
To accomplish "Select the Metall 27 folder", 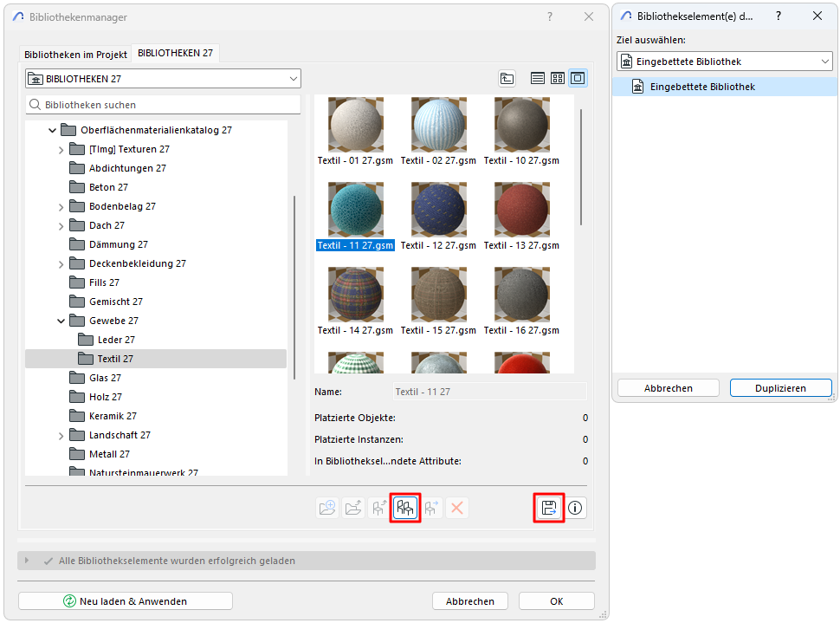I will [100, 454].
